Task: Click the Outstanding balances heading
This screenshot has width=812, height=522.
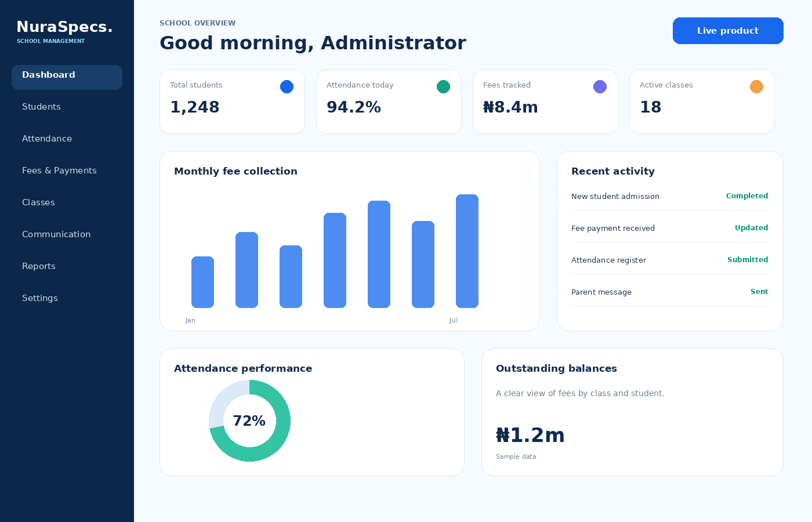Action: point(556,368)
